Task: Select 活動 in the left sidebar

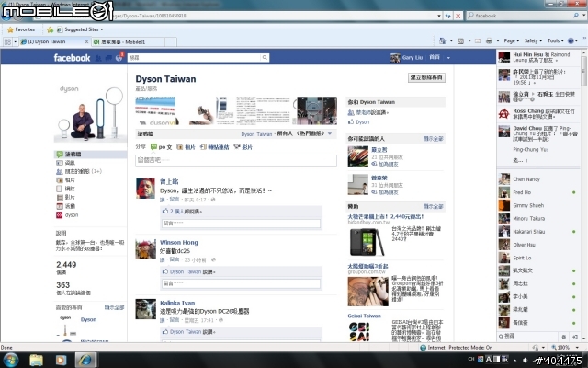Action: click(x=65, y=206)
